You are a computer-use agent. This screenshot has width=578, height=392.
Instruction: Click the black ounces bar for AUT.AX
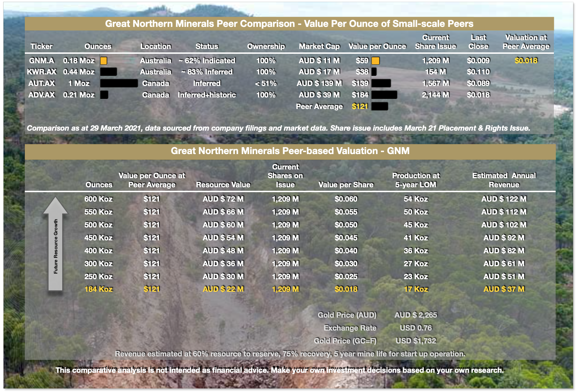click(119, 83)
